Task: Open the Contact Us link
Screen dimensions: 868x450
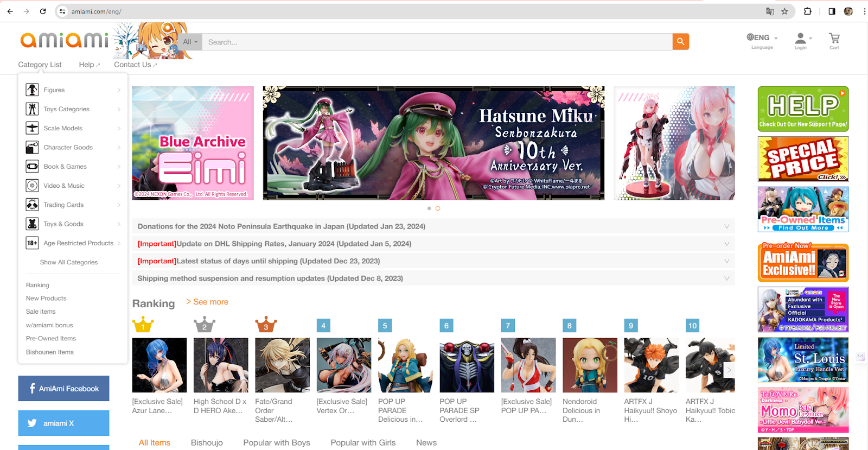Action: [135, 65]
